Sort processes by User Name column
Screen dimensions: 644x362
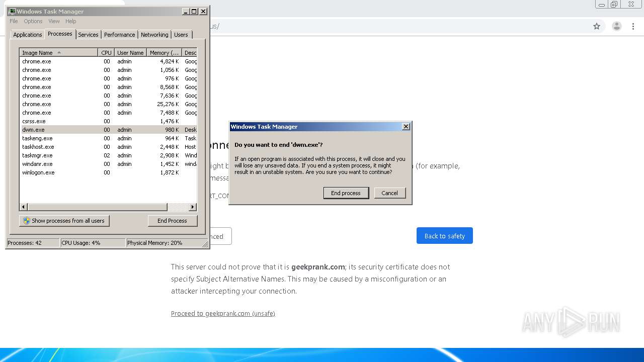[x=130, y=53]
